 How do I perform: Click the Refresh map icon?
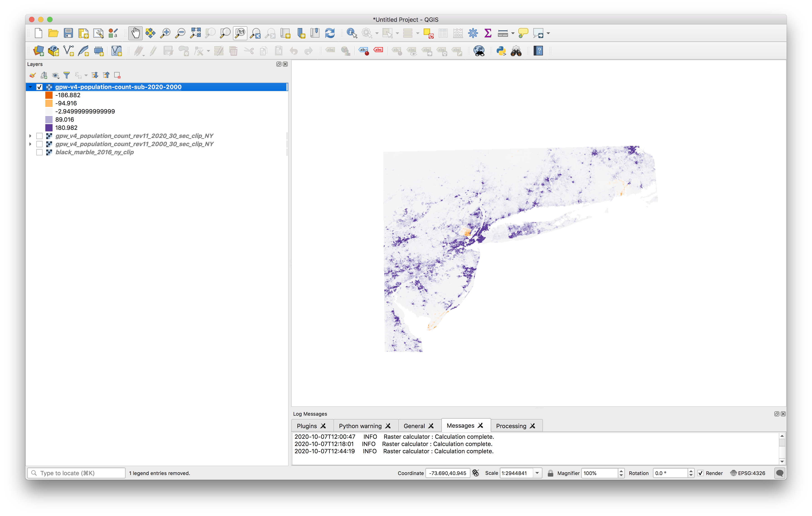(329, 33)
